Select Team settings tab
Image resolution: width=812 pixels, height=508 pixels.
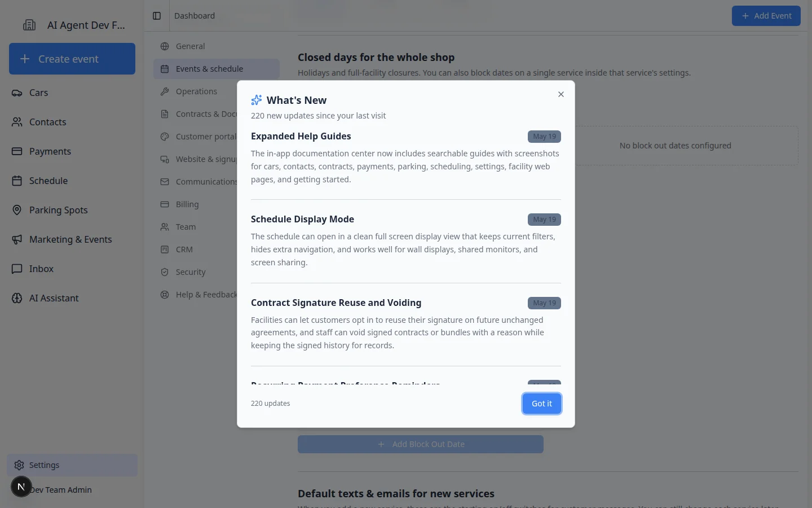point(195,227)
